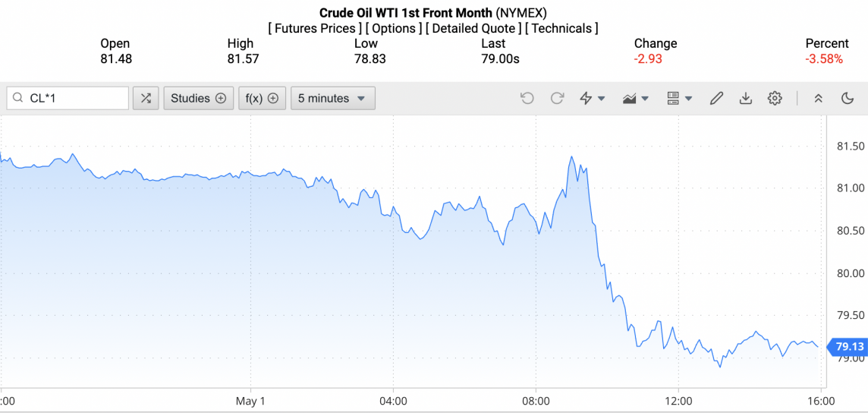
Task: View the Technicals link
Action: coord(561,28)
